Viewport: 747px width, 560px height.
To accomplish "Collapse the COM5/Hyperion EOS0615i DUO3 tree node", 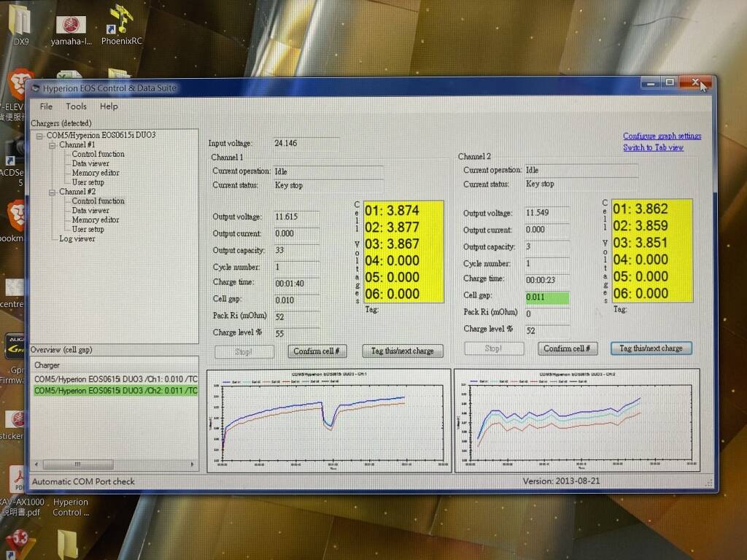I will click(x=39, y=136).
